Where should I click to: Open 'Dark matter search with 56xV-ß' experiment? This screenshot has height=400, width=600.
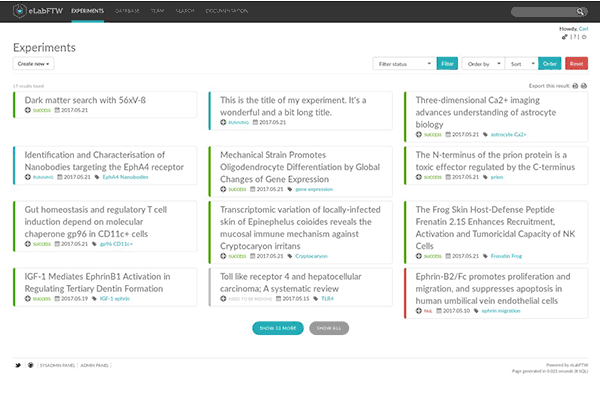(84, 100)
